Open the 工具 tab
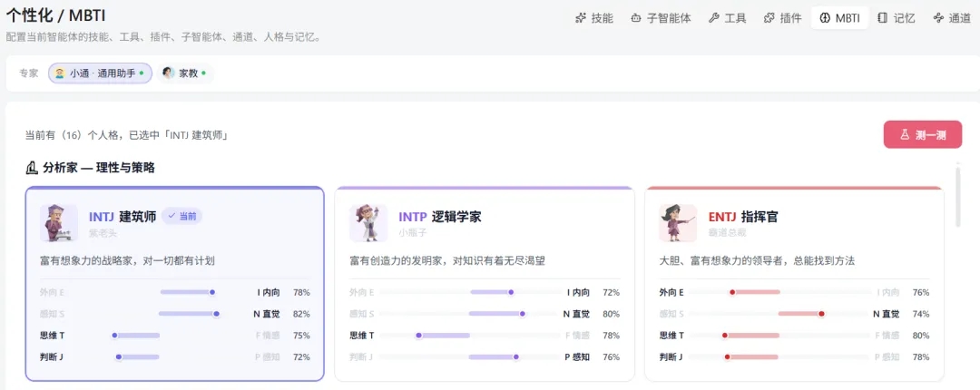Viewport: 980px width, 390px height. click(728, 18)
